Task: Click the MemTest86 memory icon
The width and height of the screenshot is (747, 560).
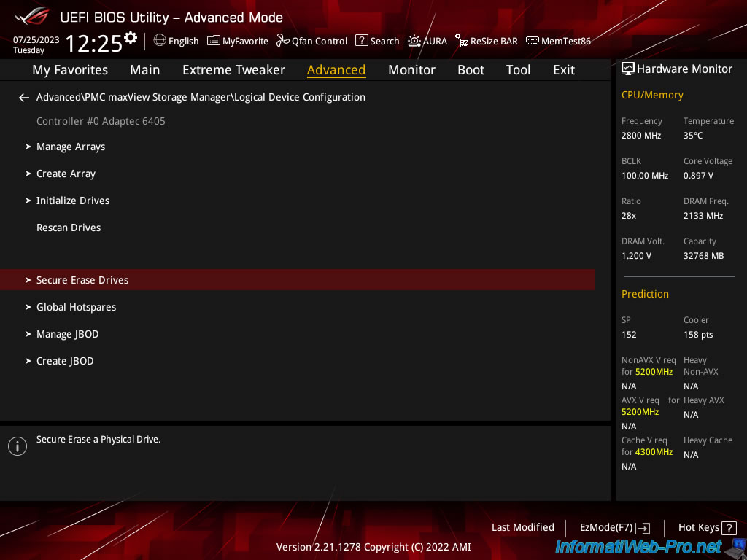Action: click(533, 41)
